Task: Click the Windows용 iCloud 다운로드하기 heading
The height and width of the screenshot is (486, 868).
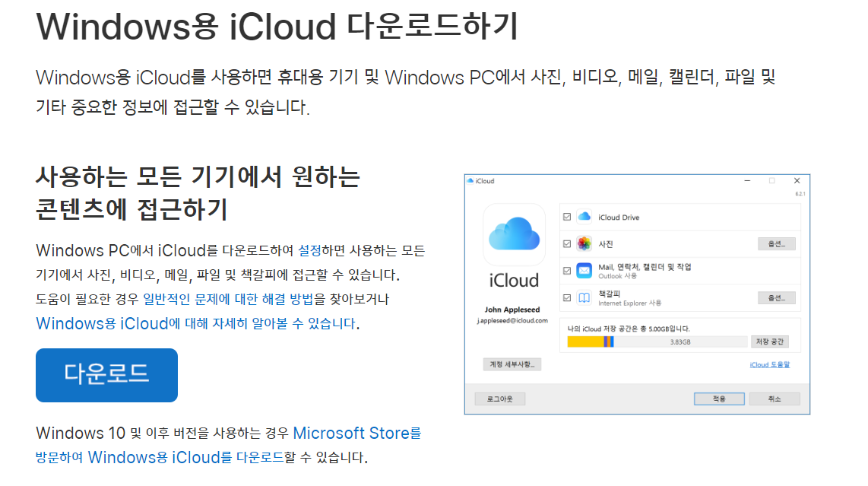Action: click(277, 26)
